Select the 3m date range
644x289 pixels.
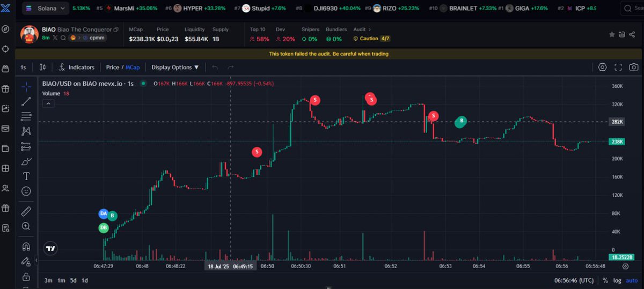pos(48,280)
